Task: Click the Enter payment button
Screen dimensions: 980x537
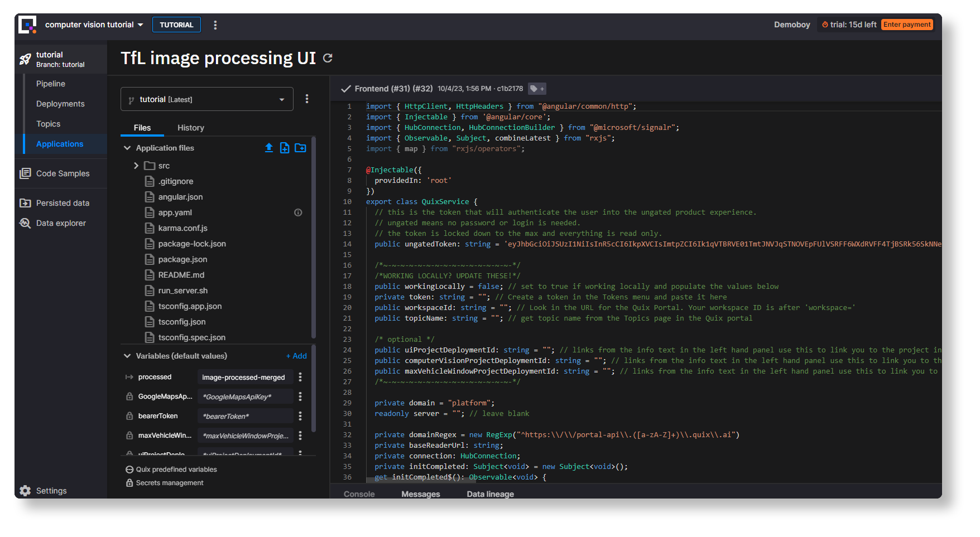Action: click(907, 24)
